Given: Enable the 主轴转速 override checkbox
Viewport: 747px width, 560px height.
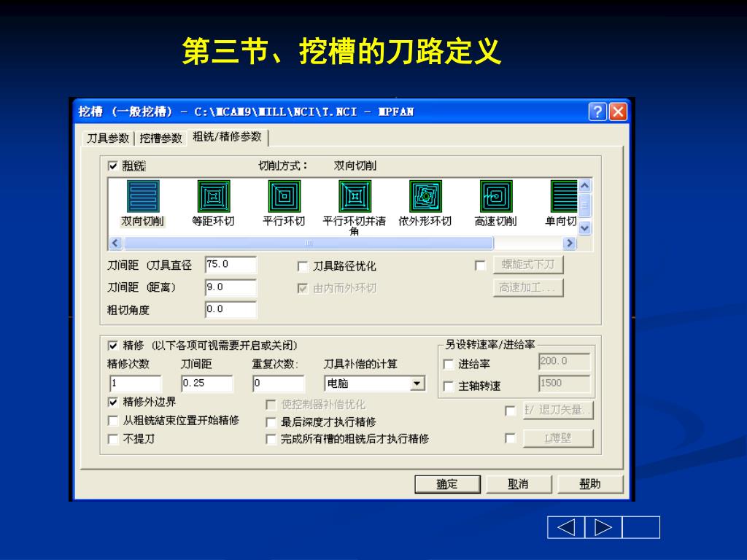Looking at the screenshot, I should coord(448,386).
